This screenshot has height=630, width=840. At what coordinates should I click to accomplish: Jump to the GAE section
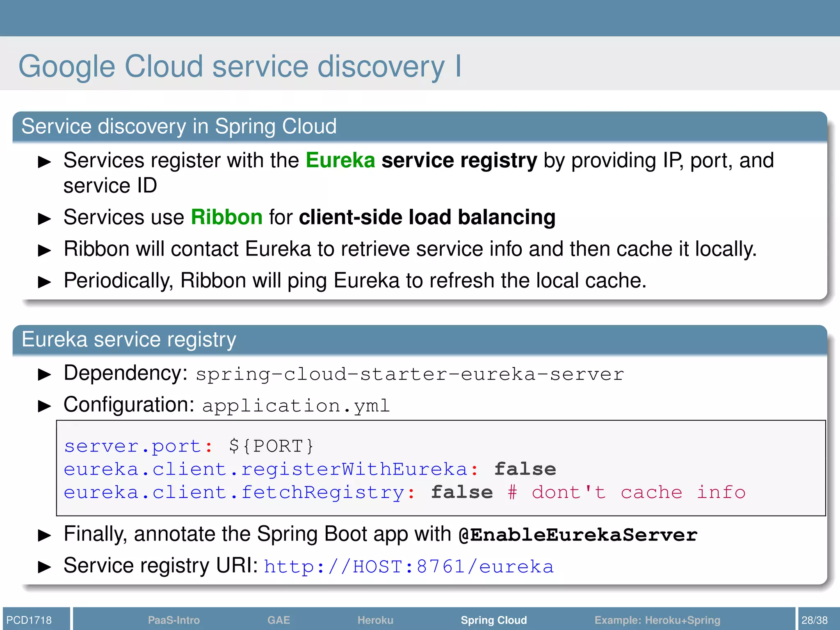tap(278, 620)
